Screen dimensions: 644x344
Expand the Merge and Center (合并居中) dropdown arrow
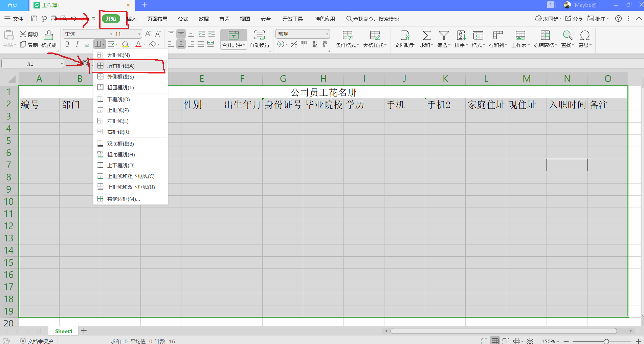[x=244, y=45]
